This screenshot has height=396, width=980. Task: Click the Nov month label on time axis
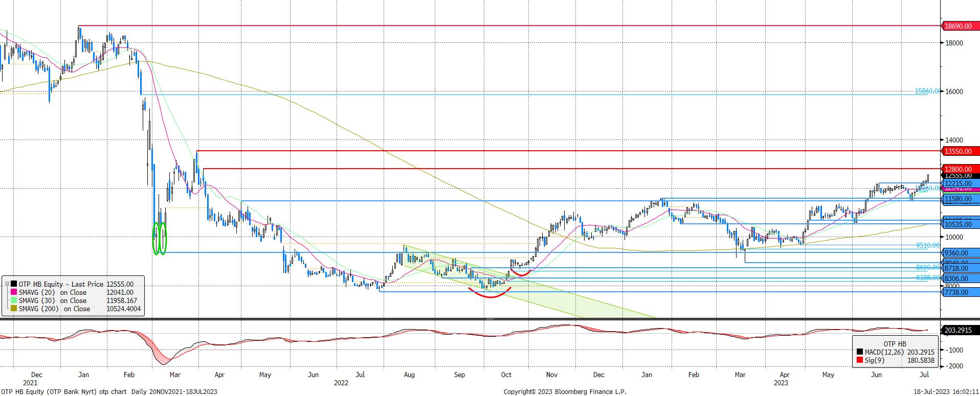[551, 375]
